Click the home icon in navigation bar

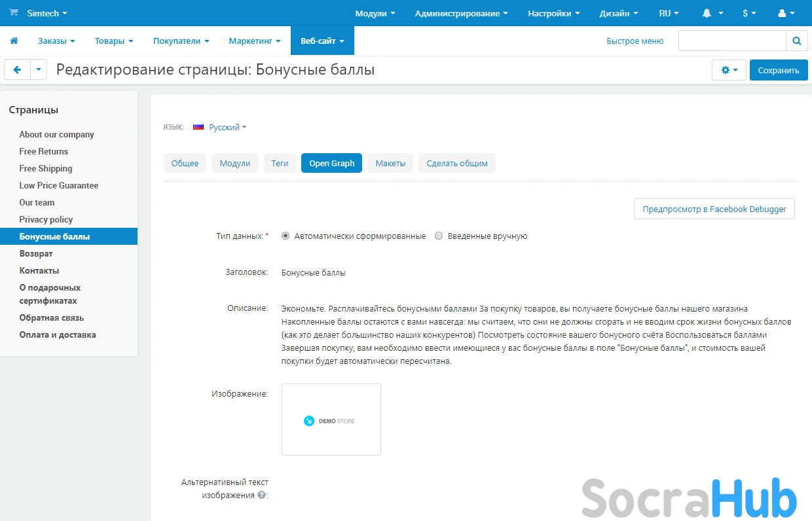coord(14,41)
